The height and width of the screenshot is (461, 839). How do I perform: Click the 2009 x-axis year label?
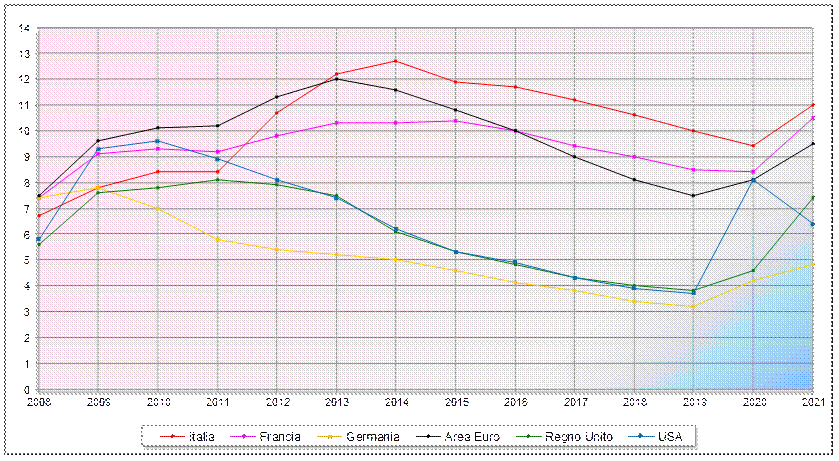click(x=98, y=402)
